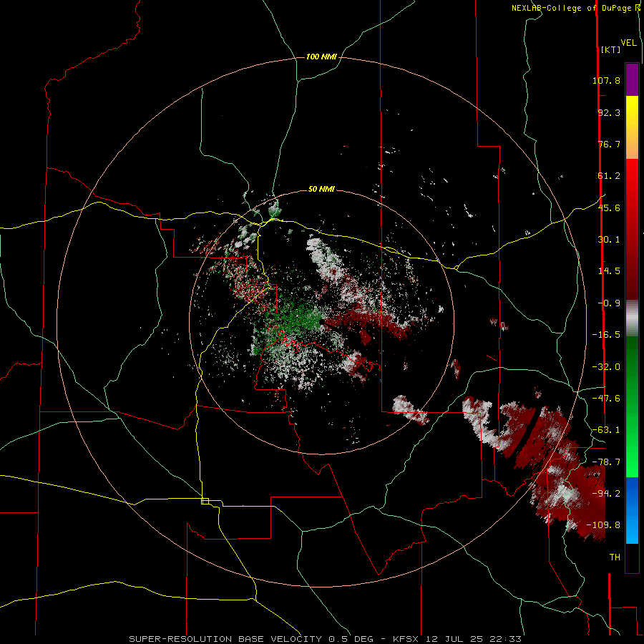Viewport: 644px width, 644px height.
Task: Pick the black TH color bar segment
Action: pos(632,557)
